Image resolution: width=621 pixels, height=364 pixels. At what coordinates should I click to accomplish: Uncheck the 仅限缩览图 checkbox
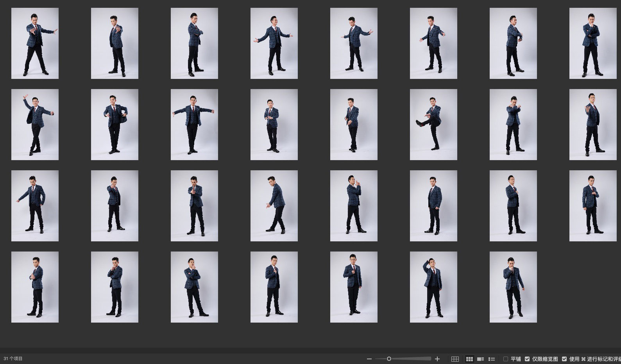coord(527,359)
